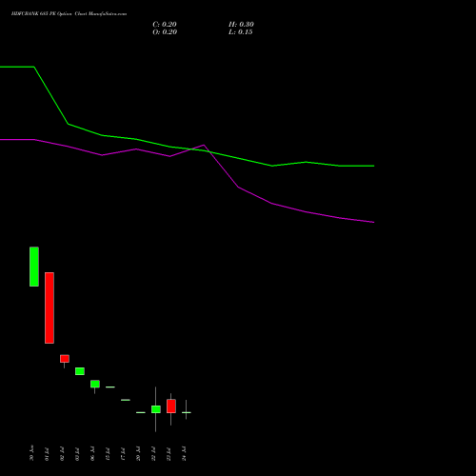
Task: Click the HDFCBANK option chart title text
Action: tap(69, 14)
